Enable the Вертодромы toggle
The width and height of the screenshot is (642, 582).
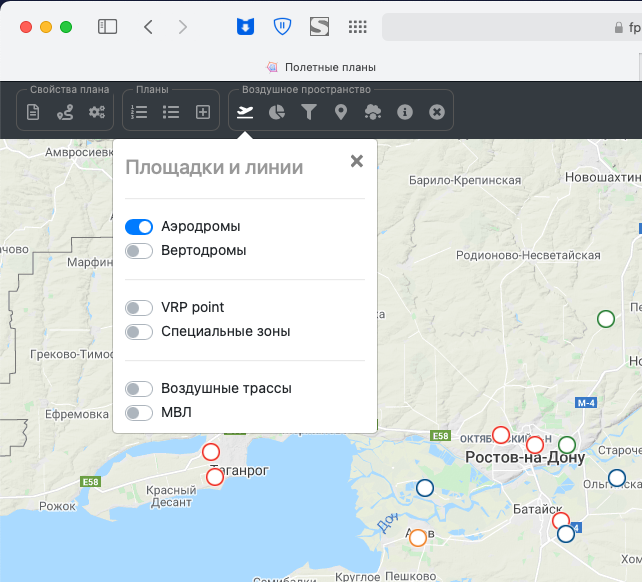(139, 251)
